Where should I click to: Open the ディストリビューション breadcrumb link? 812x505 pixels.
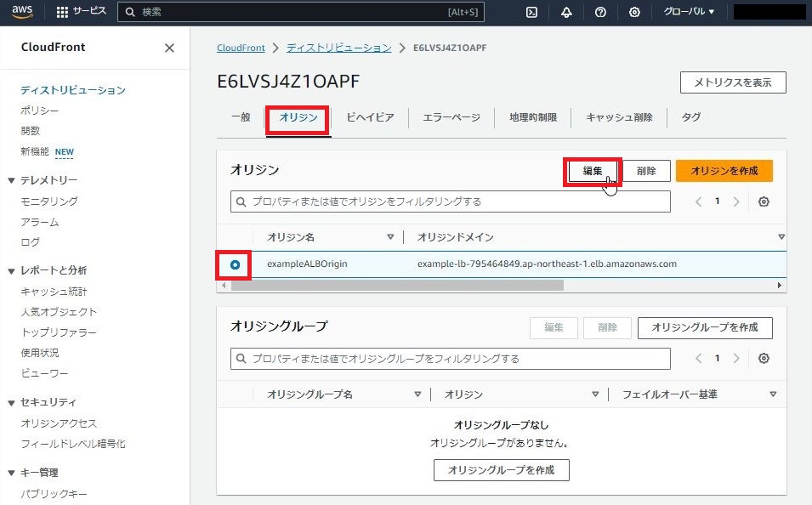coord(338,48)
